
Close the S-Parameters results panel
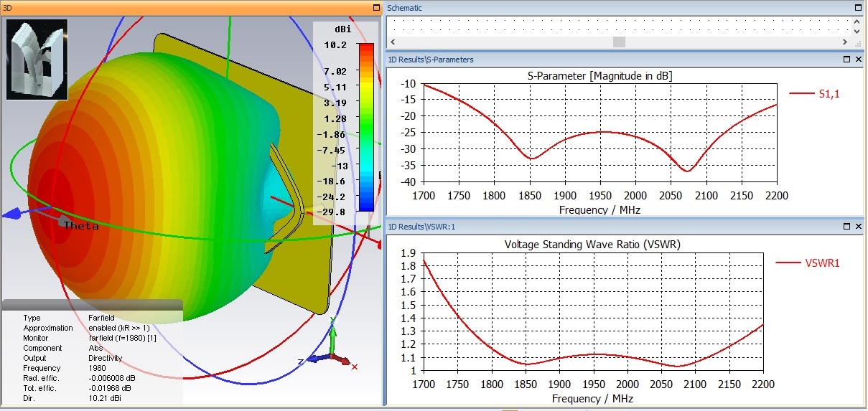(859, 60)
